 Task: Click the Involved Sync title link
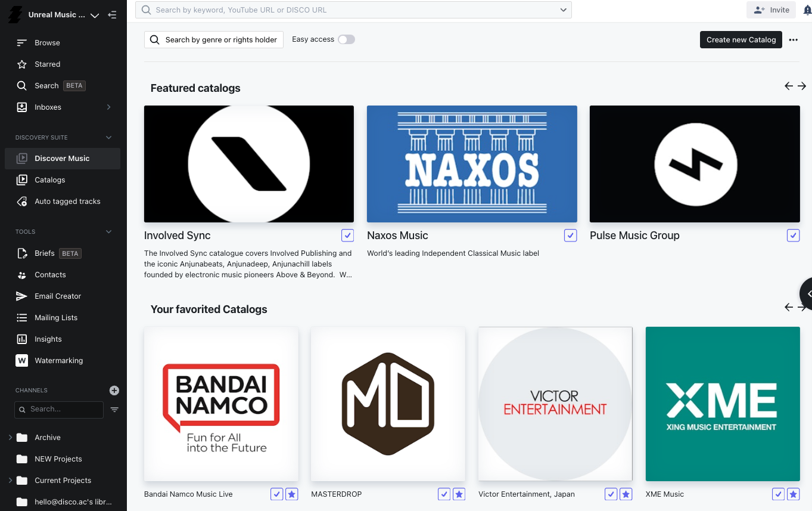point(178,236)
